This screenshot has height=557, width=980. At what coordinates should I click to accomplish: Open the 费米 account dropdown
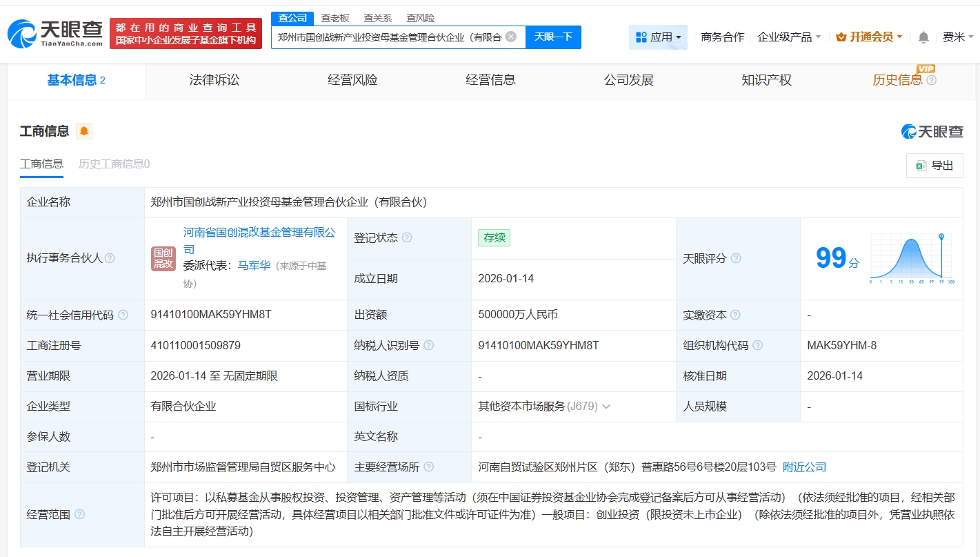pos(957,37)
